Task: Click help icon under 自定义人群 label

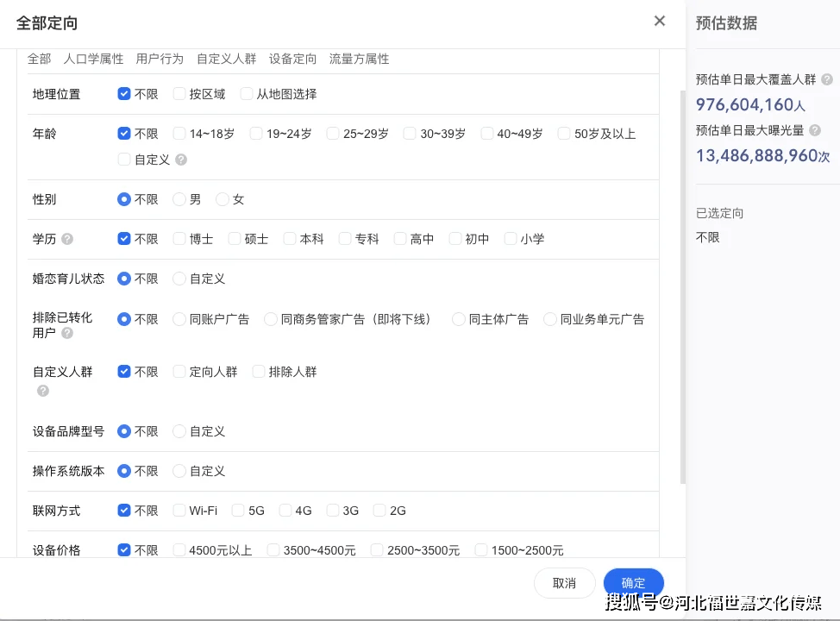Action: coord(43,391)
